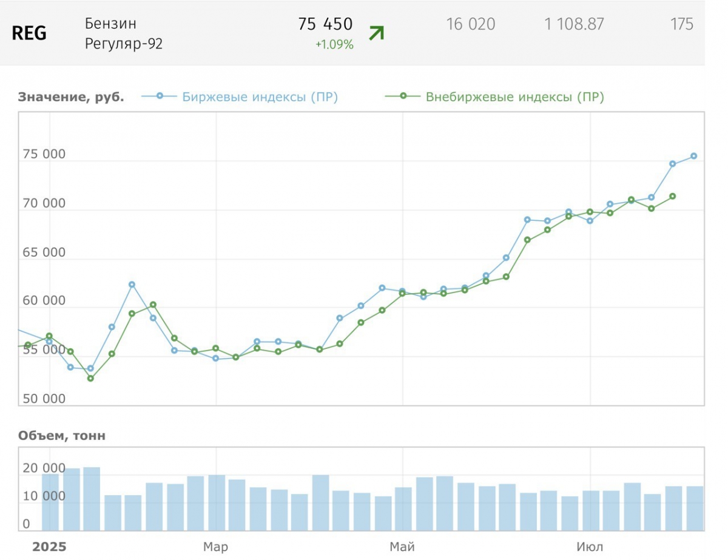The height and width of the screenshot is (560, 728).
Task: Toggle the Биржевые индексы (ПР) legend series
Action: click(240, 97)
